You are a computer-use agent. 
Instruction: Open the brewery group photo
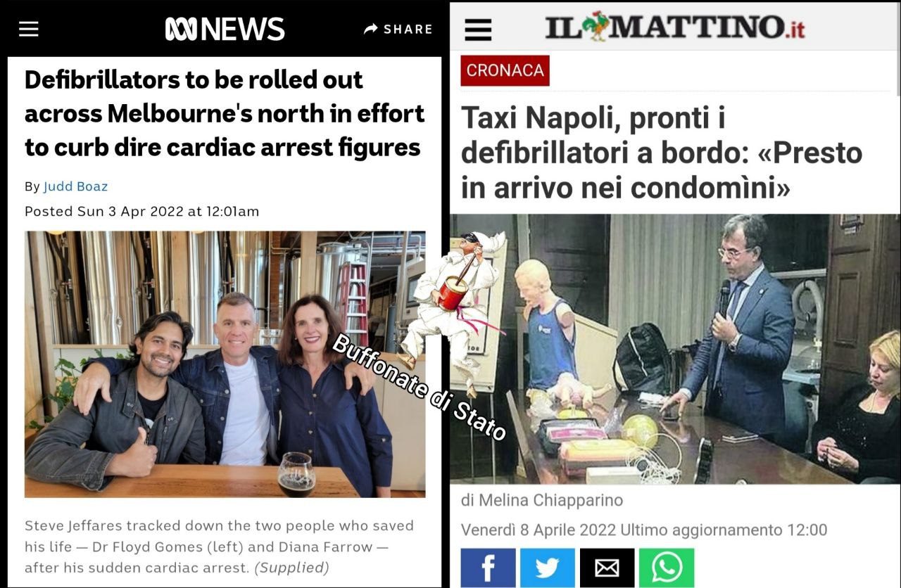pos(225,364)
